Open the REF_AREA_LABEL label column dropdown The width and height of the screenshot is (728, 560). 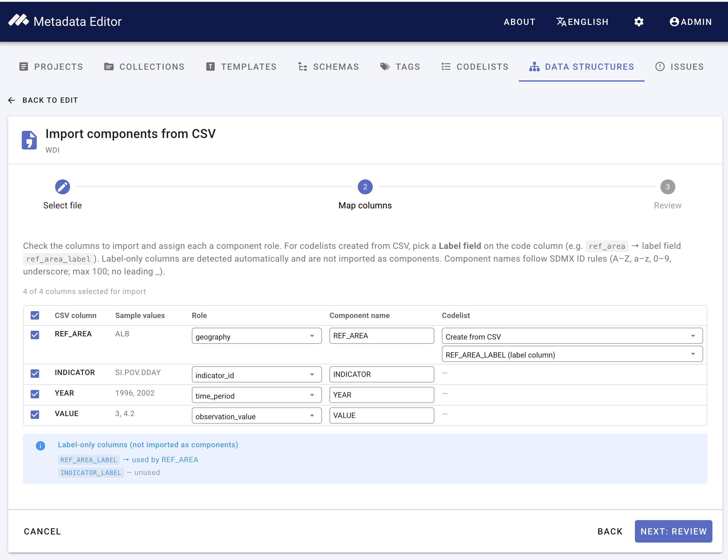click(572, 354)
